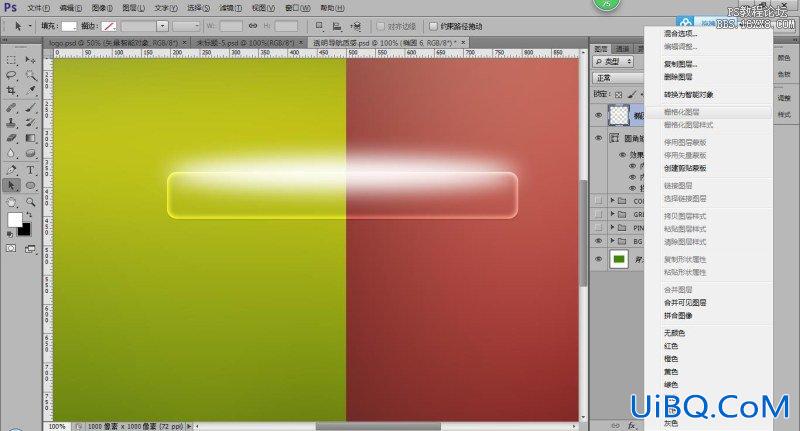Select the Eyedropper tool

[x=30, y=91]
